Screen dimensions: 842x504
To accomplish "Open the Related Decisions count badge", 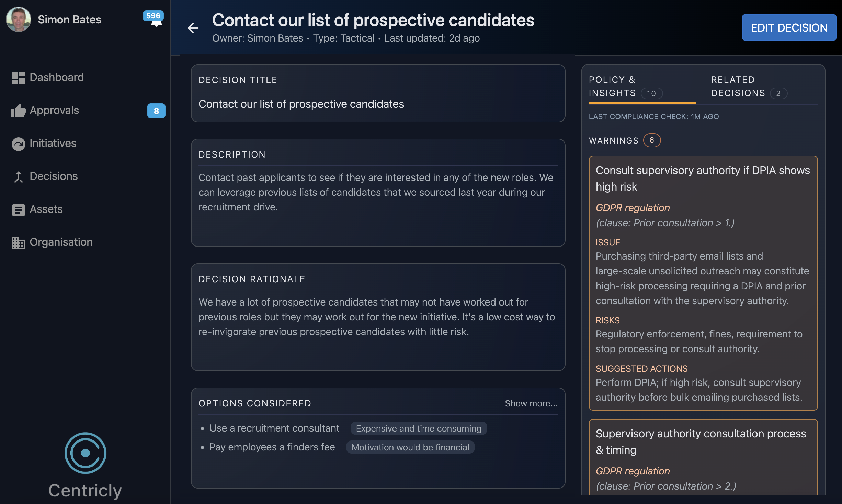I will pos(778,93).
